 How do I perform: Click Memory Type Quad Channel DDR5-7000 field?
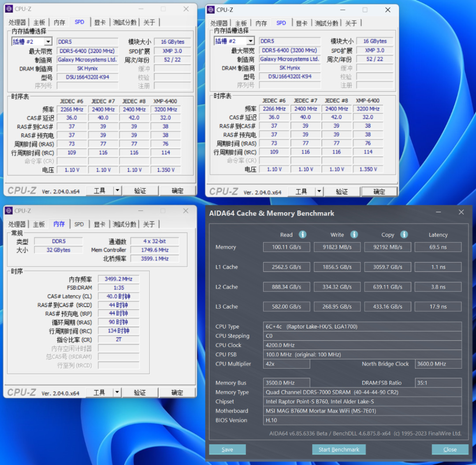coord(362,392)
